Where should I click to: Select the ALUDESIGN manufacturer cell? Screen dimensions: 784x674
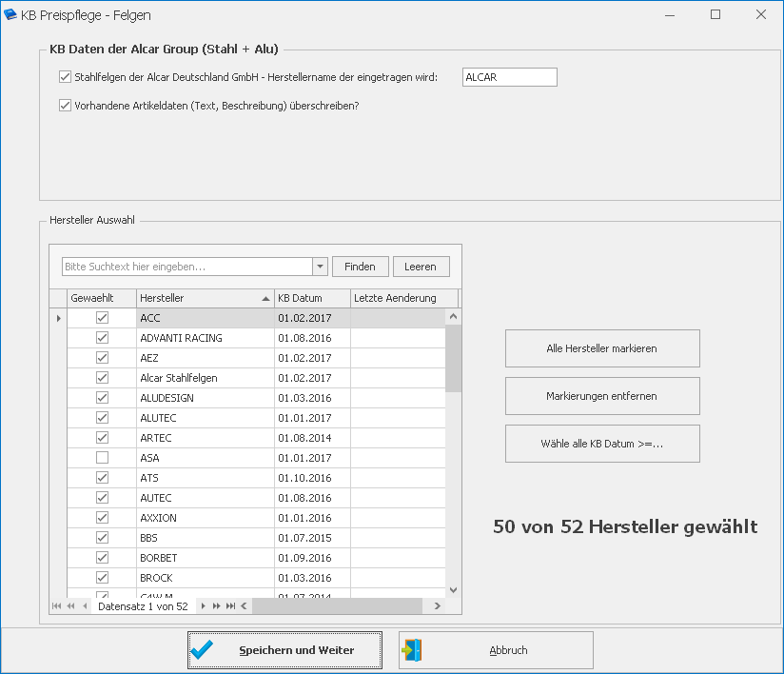pyautogui.click(x=205, y=398)
